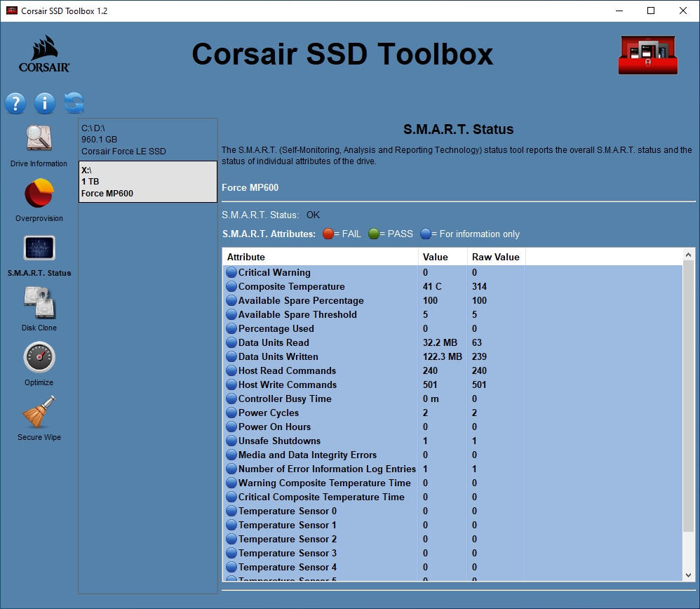Click the Force MP600 heading
Viewport: 700px width, 609px height.
(x=250, y=187)
